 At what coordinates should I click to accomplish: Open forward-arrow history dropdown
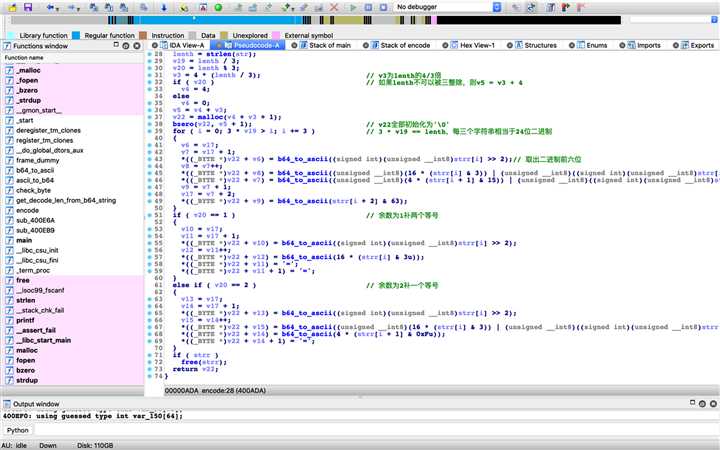78,9
